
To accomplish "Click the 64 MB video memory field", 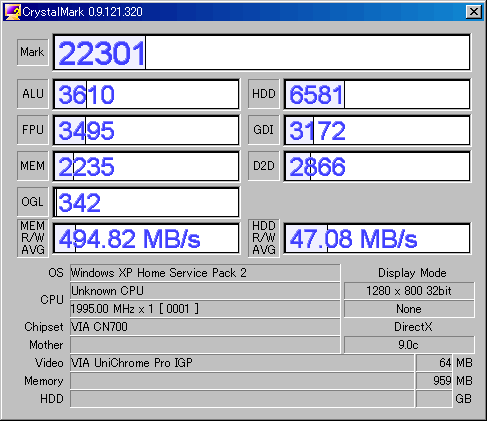I will [434, 363].
